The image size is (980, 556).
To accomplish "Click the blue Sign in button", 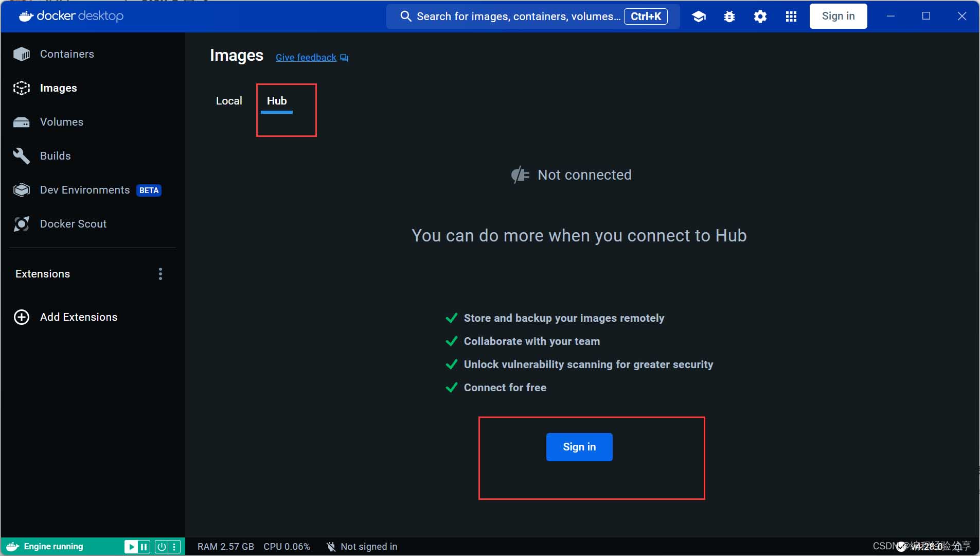I will [579, 447].
